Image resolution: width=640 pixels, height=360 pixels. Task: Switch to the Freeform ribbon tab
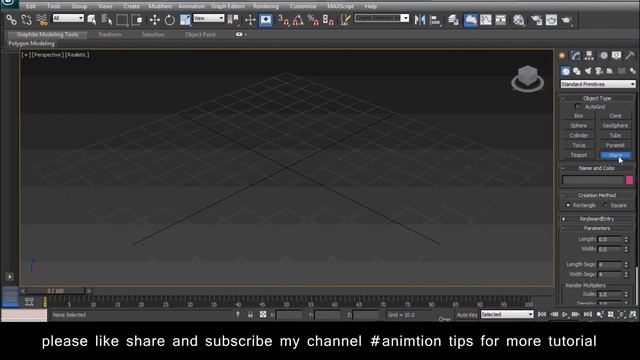(x=110, y=35)
